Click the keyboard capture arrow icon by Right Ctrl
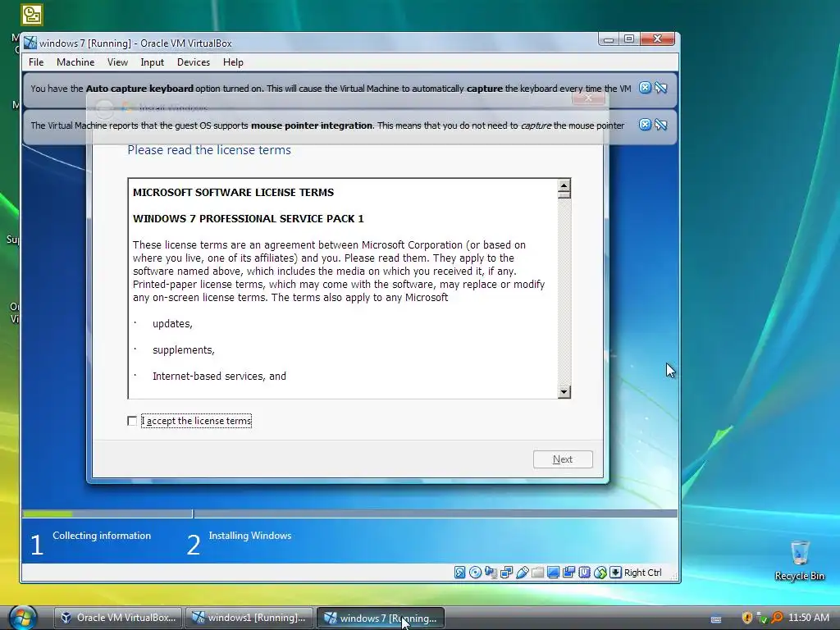Image resolution: width=840 pixels, height=630 pixels. pyautogui.click(x=615, y=573)
